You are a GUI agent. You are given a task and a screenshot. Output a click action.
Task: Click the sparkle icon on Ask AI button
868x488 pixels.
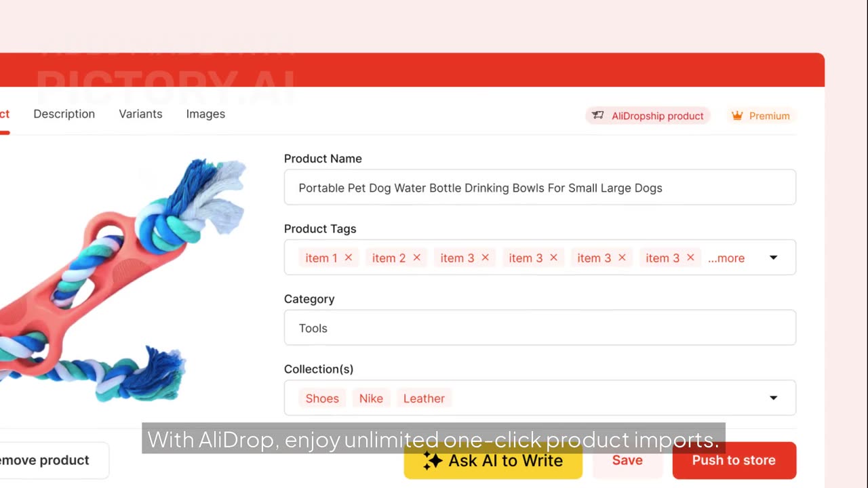(433, 461)
